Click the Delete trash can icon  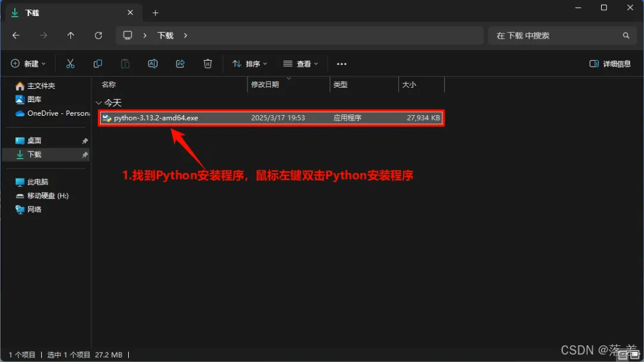tap(208, 64)
